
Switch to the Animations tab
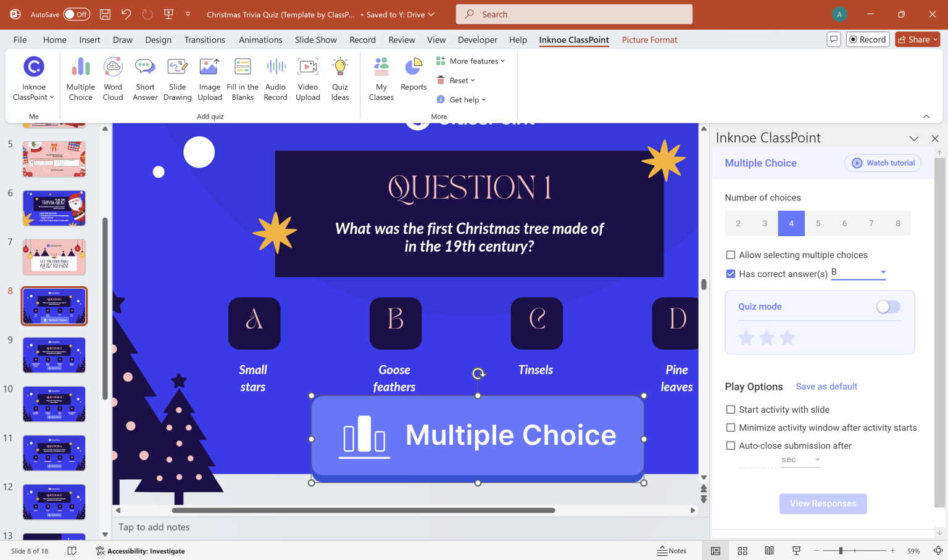coord(260,39)
